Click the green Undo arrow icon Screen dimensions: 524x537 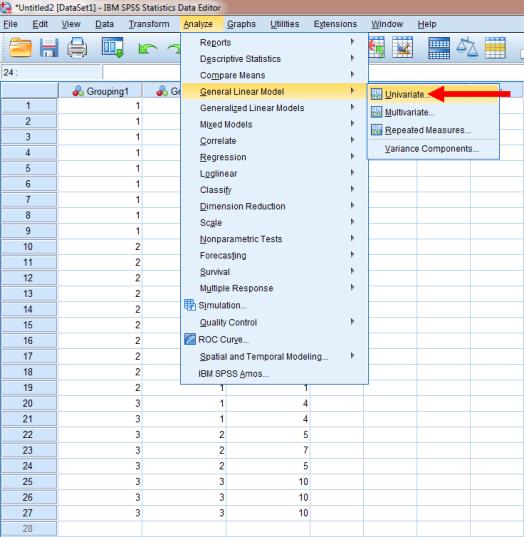pos(148,48)
